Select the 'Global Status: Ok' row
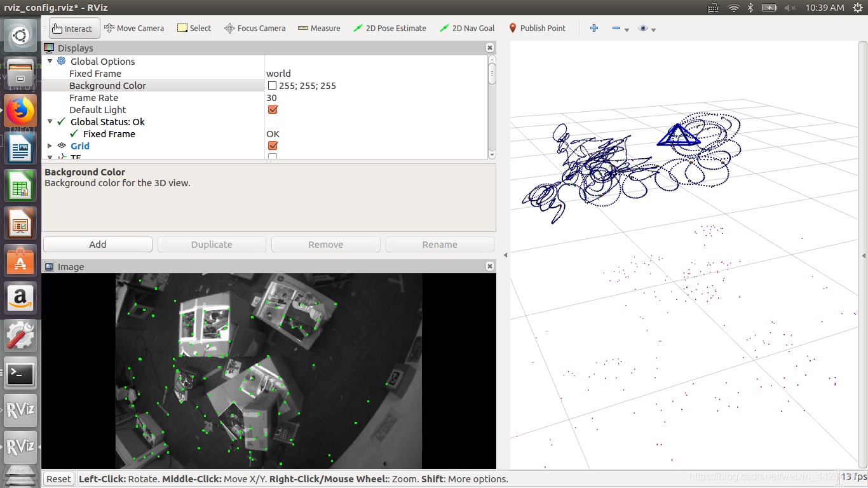This screenshot has width=868, height=488. (x=264, y=121)
